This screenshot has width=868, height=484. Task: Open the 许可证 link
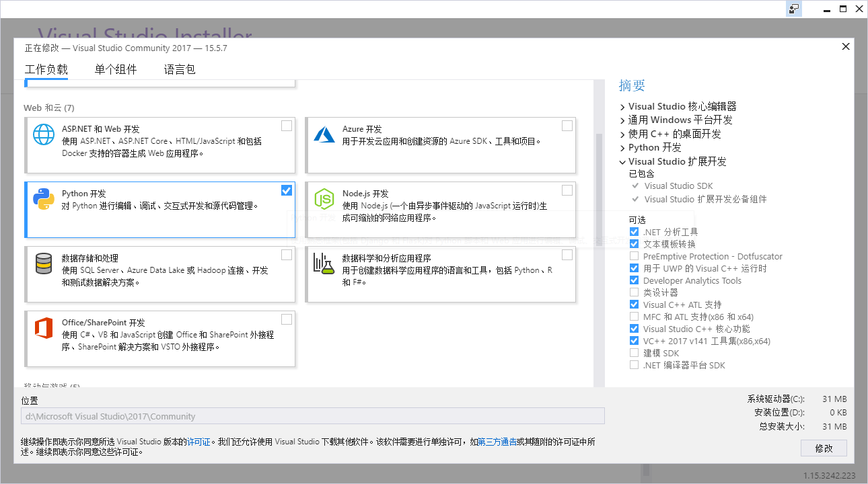pyautogui.click(x=199, y=442)
